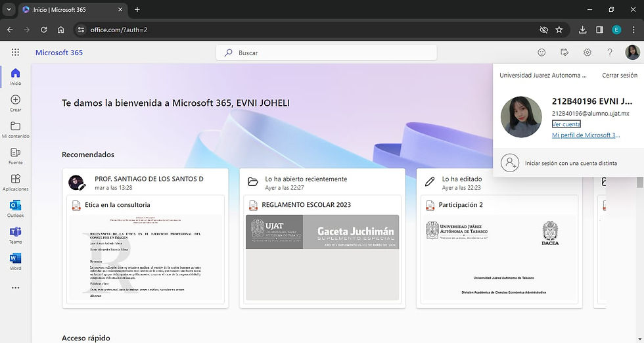Image resolution: width=644 pixels, height=343 pixels.
Task: Click Cerrar sesión
Action: coord(620,75)
